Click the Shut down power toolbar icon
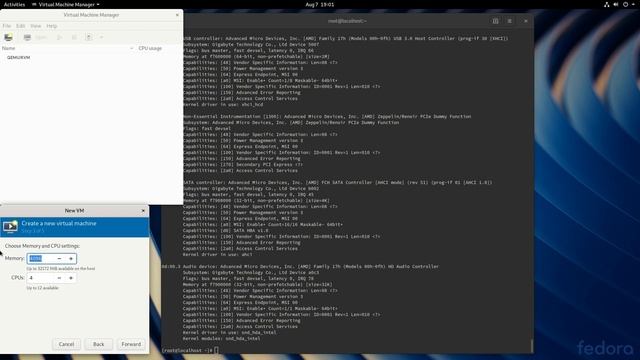This screenshot has height=360, width=640. [89, 38]
